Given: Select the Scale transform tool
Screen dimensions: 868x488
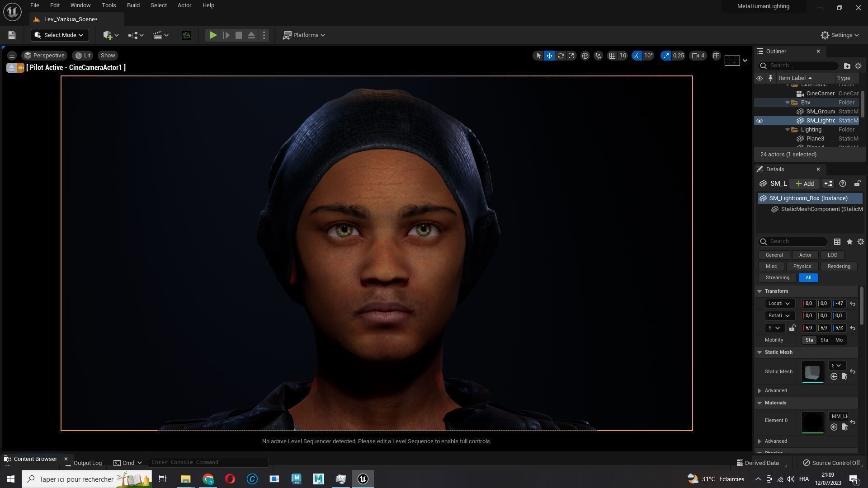Looking at the screenshot, I should pyautogui.click(x=571, y=55).
